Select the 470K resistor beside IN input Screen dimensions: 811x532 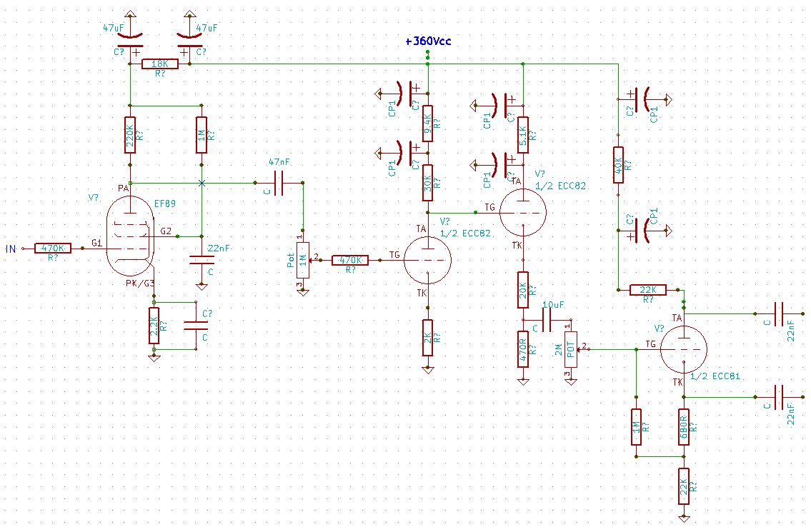(54, 248)
